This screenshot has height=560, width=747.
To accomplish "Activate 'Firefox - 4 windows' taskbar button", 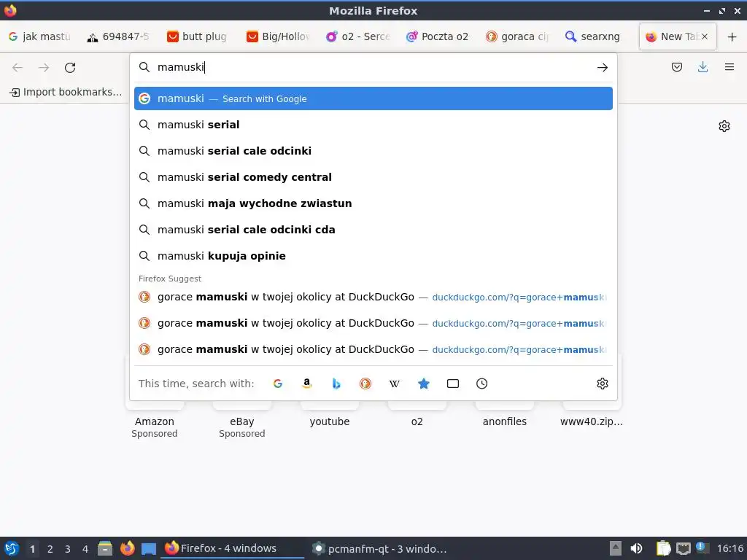I will [x=233, y=548].
